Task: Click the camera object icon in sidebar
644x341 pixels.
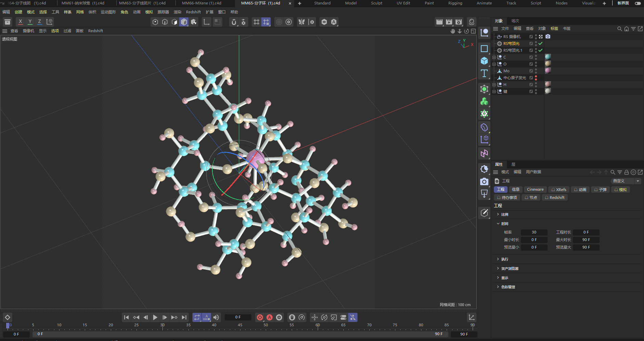Action: click(x=484, y=181)
